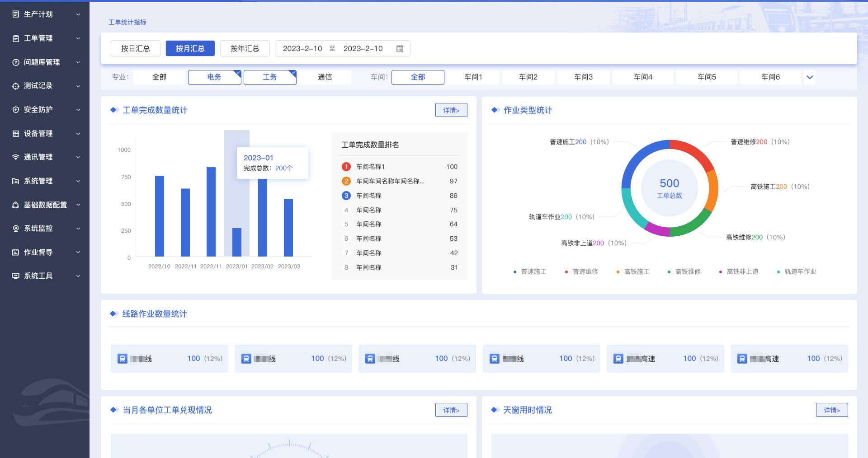Switch to 按日汇总 tab
The image size is (868, 458).
pos(135,48)
